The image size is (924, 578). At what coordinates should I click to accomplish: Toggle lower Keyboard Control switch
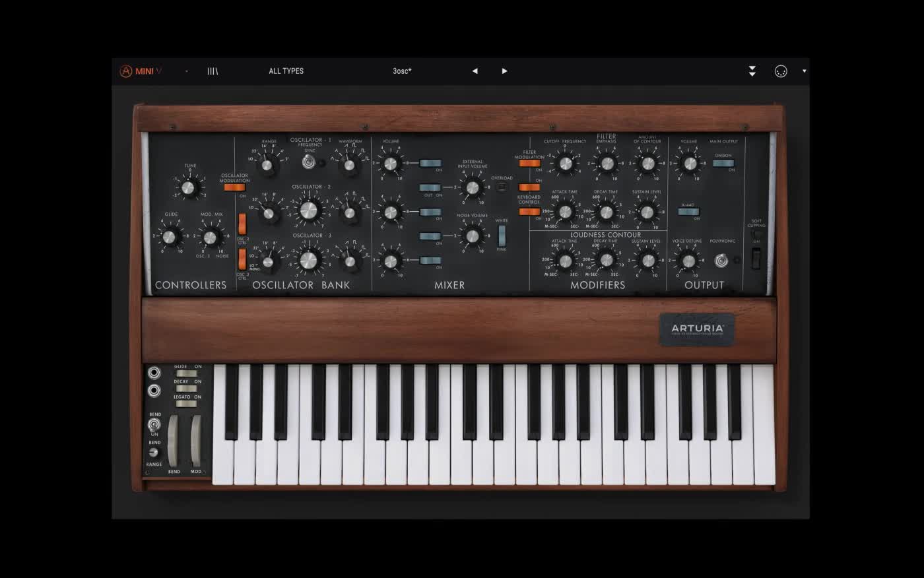click(529, 212)
